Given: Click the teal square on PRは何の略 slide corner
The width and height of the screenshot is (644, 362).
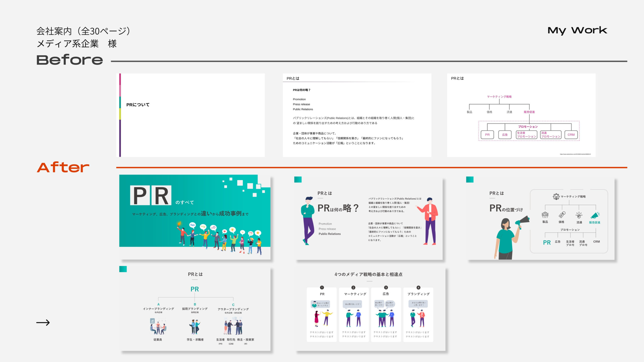Looking at the screenshot, I should 298,179.
